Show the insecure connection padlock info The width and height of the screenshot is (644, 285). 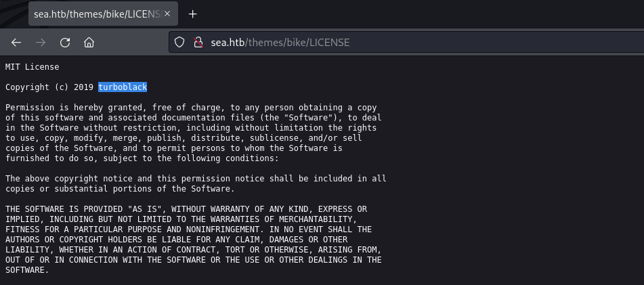(x=198, y=42)
